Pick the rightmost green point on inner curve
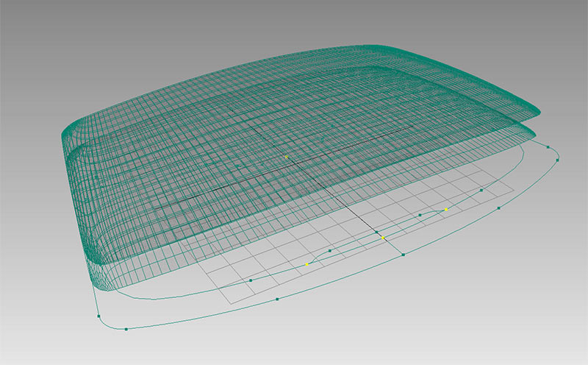Viewport: 588px width, 365px height. click(482, 190)
